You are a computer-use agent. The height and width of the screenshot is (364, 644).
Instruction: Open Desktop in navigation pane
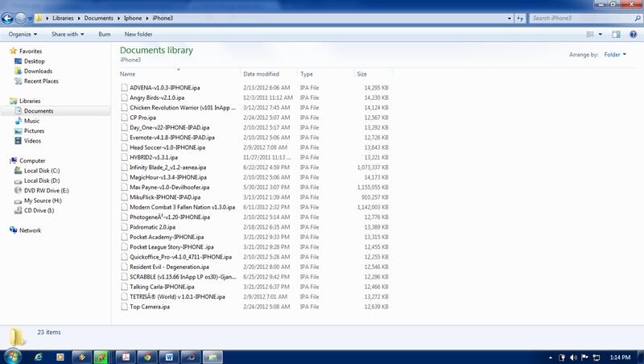tap(34, 61)
